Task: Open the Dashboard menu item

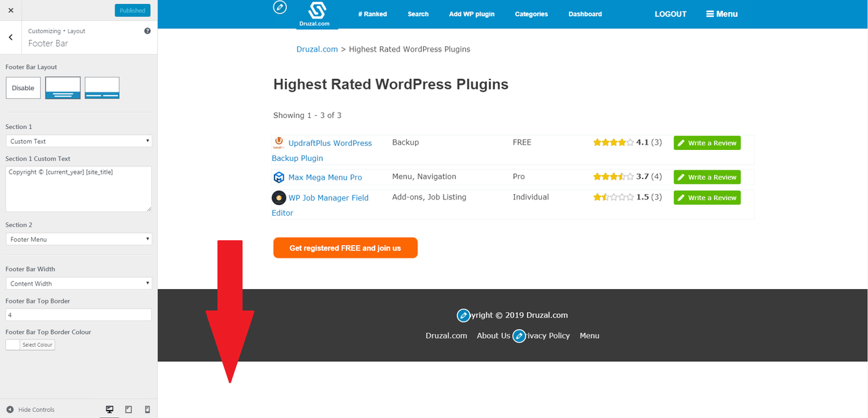Action: [x=585, y=14]
